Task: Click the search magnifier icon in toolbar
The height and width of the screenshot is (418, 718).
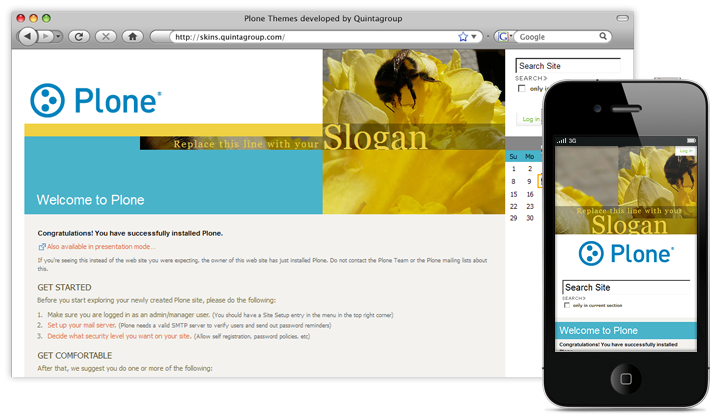Action: pos(603,36)
